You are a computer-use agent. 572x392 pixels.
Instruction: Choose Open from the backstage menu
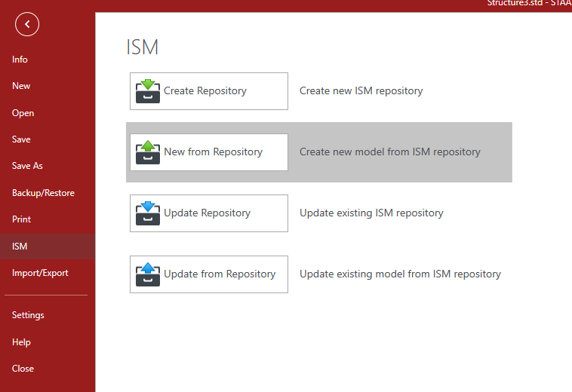(23, 113)
